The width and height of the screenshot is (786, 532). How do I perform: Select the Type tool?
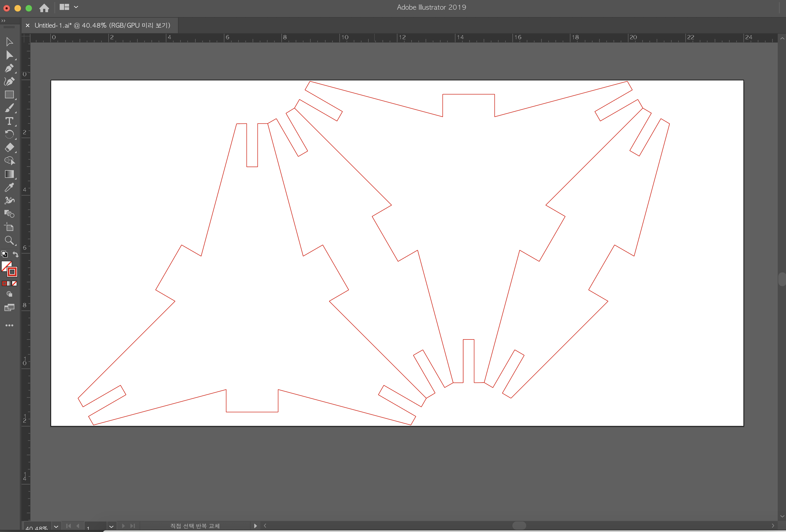click(9, 121)
